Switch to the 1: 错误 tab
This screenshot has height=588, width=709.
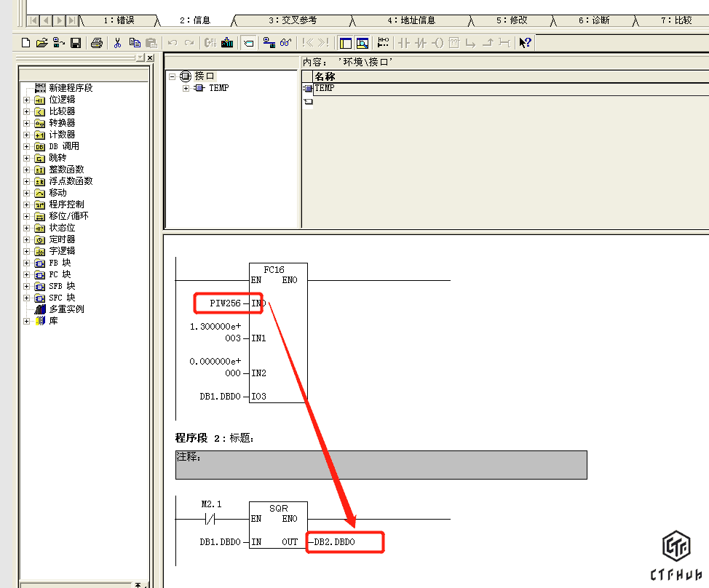click(119, 20)
